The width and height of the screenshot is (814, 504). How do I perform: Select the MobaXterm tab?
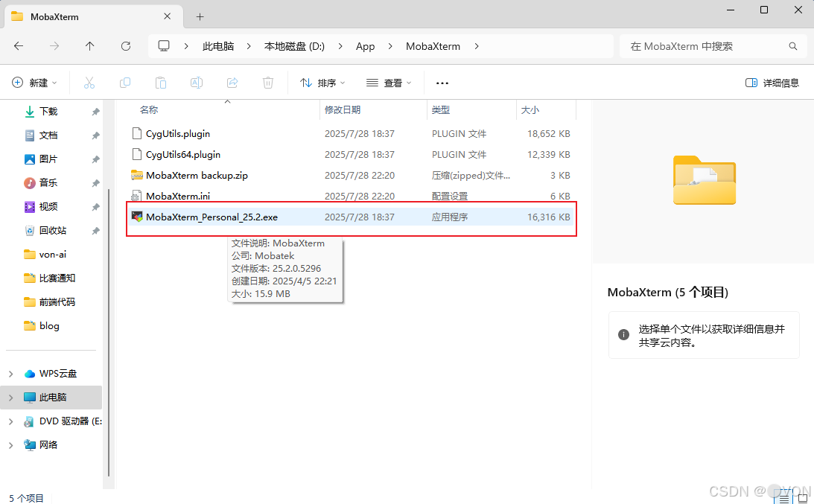point(93,16)
